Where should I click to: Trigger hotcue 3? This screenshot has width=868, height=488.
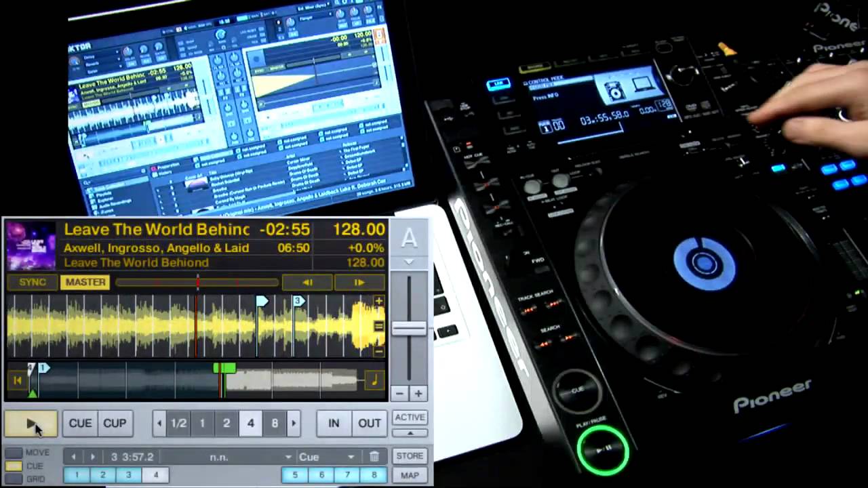click(x=129, y=475)
